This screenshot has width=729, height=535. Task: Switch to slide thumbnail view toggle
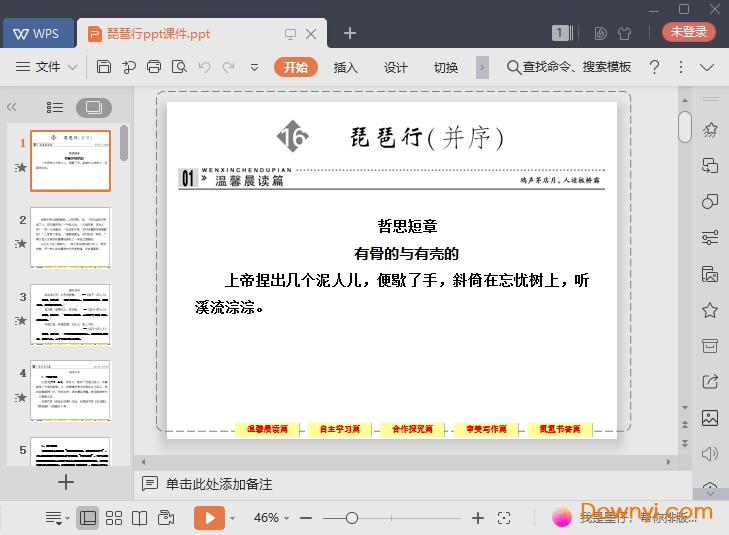(x=93, y=108)
